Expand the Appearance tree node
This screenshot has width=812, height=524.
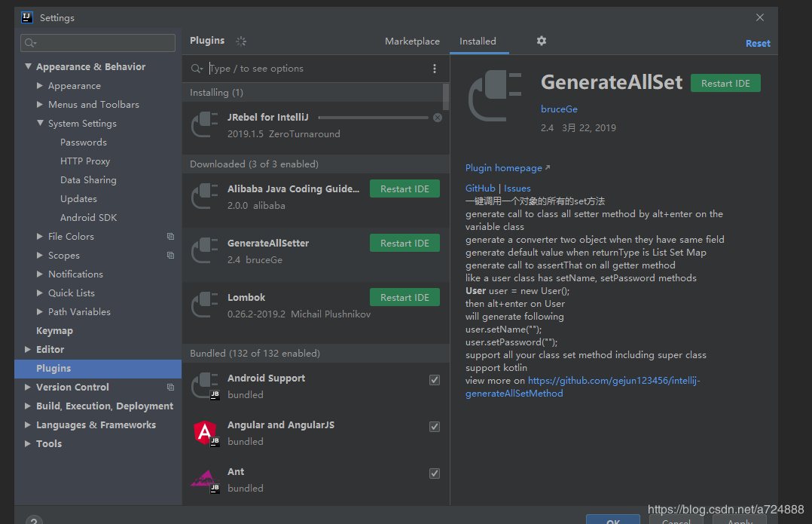(x=40, y=85)
